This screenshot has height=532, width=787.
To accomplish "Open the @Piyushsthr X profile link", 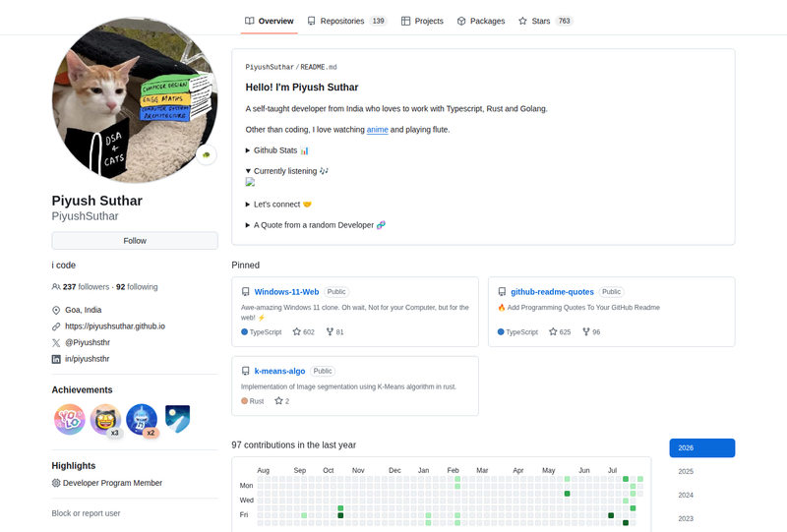I will click(x=88, y=343).
